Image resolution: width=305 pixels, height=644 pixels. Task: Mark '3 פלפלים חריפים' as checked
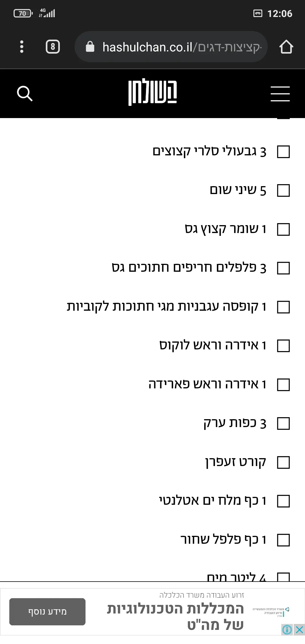(x=283, y=268)
